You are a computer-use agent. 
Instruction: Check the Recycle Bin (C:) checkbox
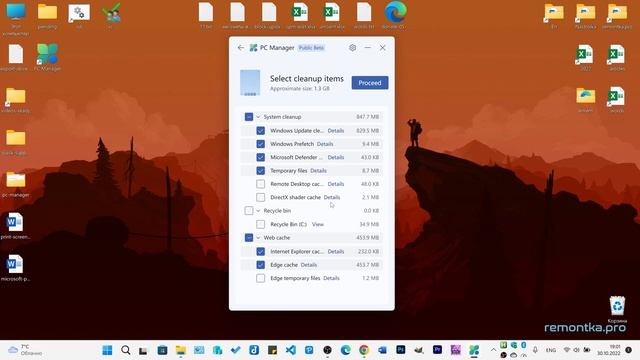pos(260,224)
